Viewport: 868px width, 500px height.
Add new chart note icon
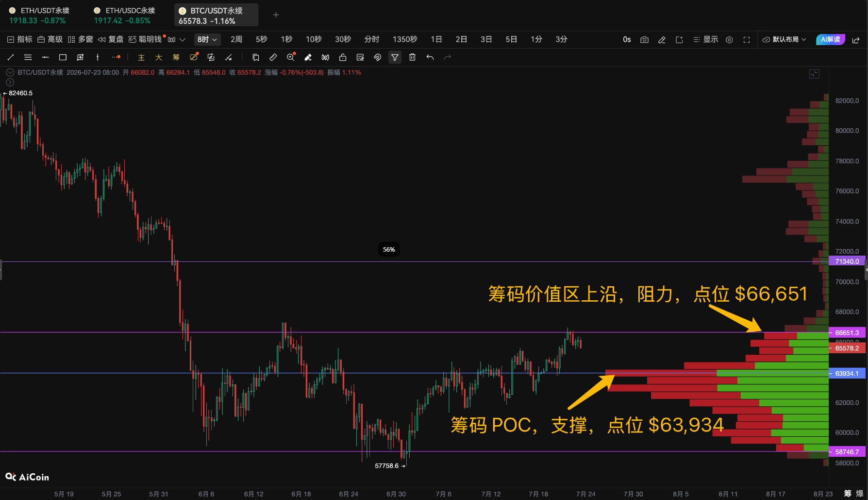(679, 40)
